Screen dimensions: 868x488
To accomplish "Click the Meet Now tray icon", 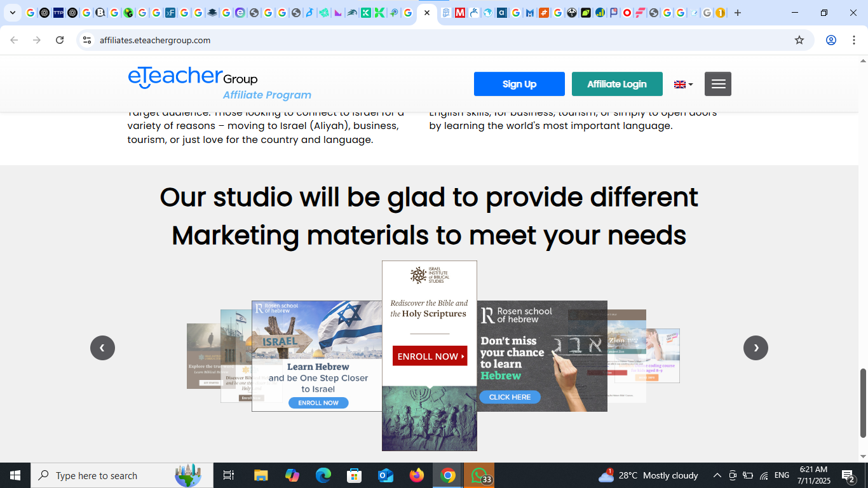I will coord(733,475).
